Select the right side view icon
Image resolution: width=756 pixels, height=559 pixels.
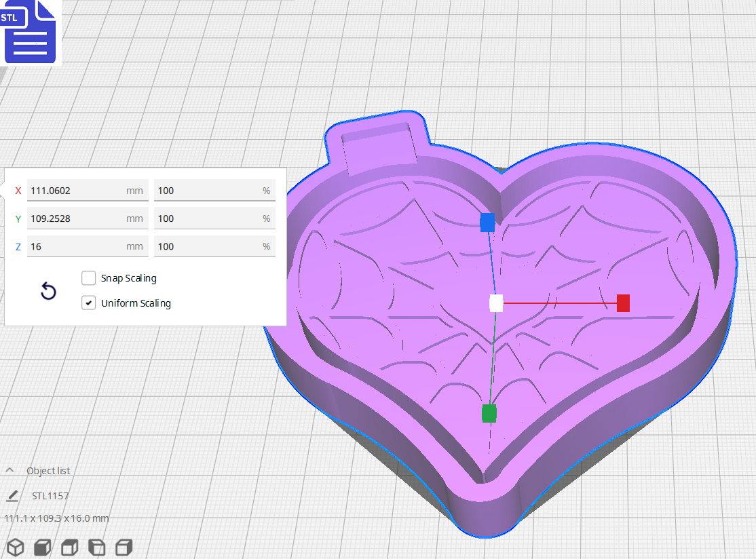pos(124,547)
